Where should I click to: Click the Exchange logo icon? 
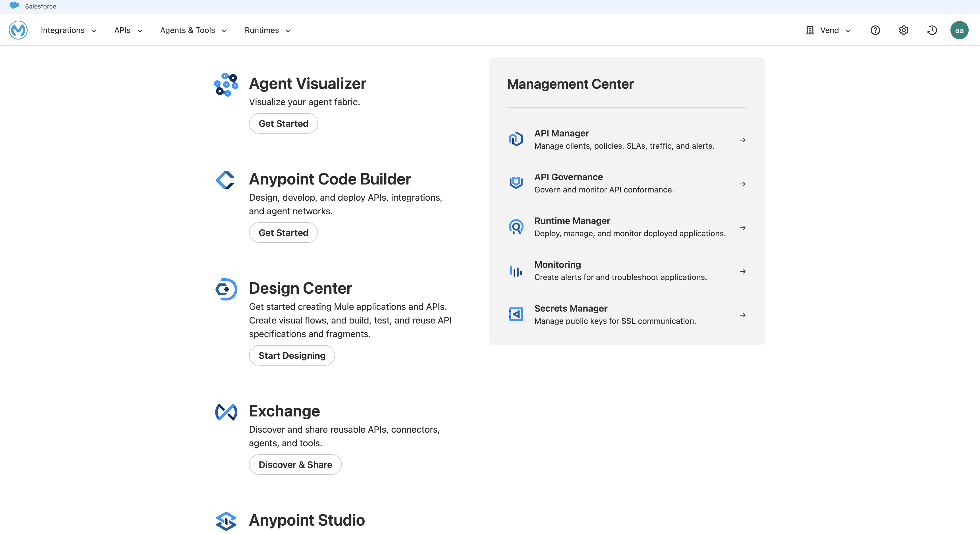point(226,412)
